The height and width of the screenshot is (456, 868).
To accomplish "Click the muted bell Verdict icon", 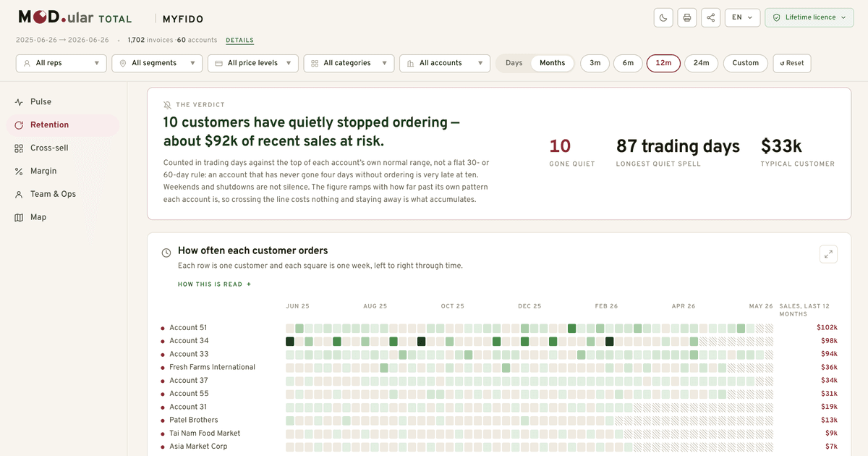I will click(x=168, y=105).
